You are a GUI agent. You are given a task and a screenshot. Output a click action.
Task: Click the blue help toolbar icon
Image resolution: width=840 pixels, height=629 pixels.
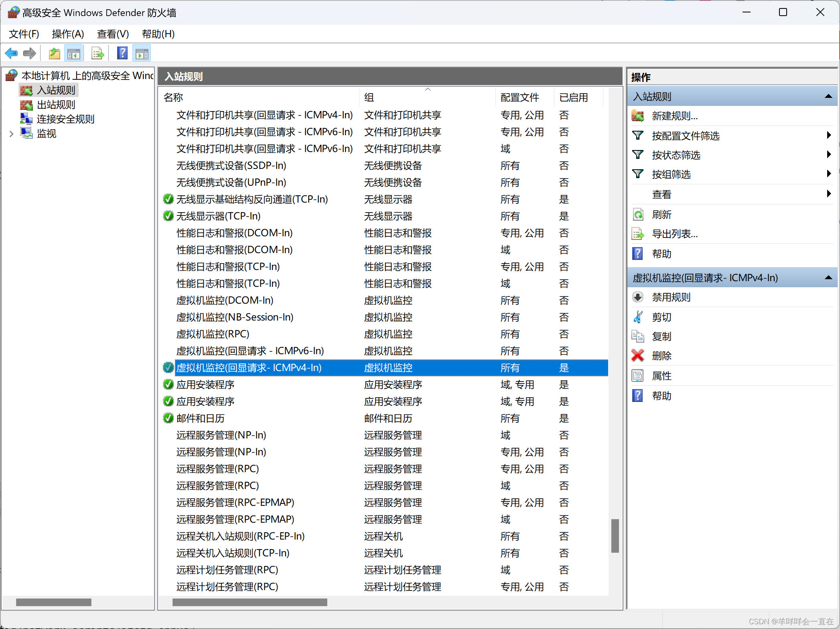tap(122, 53)
